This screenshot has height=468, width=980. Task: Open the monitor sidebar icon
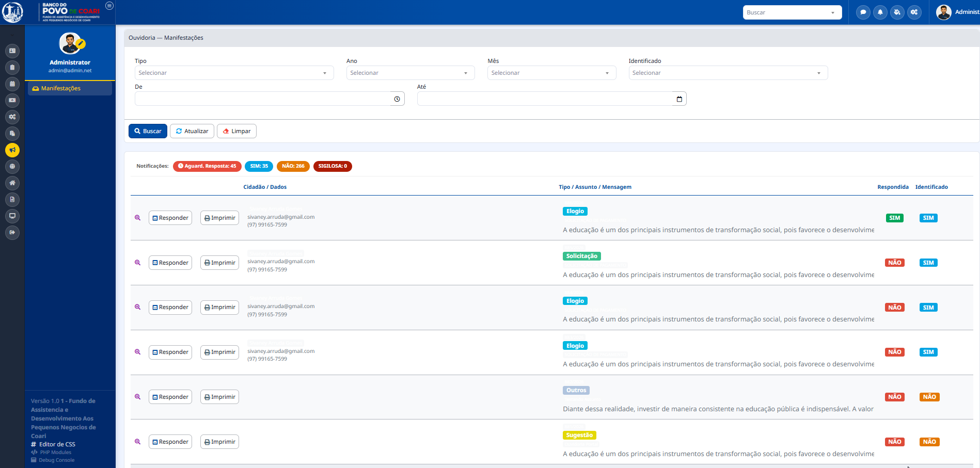click(12, 216)
